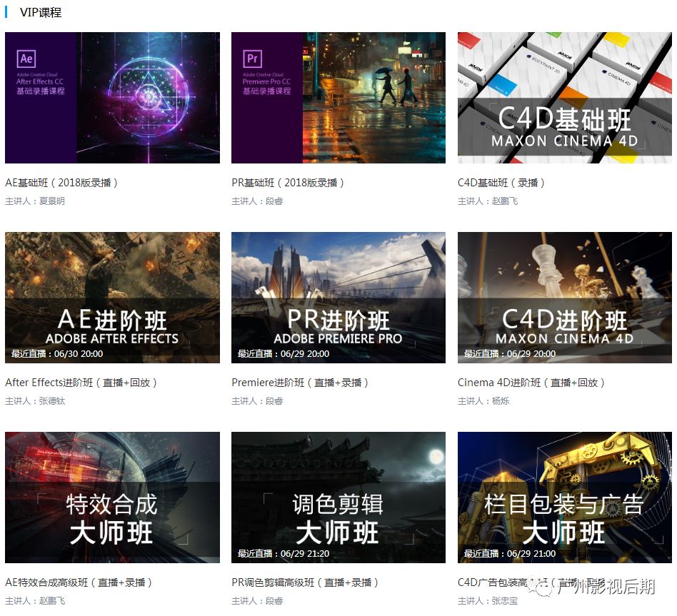This screenshot has width=677, height=616.
Task: Click lecturer text 主讲人：夏晨明
Action: tap(35, 201)
